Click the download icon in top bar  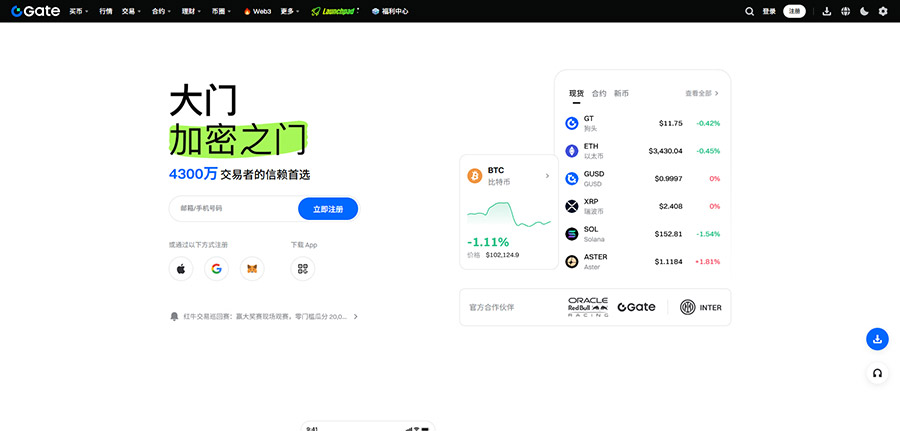click(x=827, y=11)
